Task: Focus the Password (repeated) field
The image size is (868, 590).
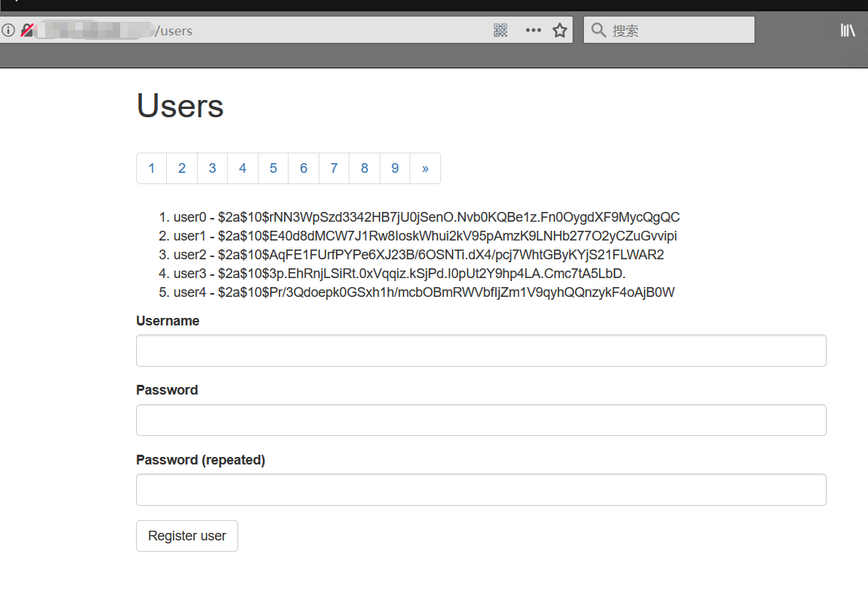Action: pos(481,490)
